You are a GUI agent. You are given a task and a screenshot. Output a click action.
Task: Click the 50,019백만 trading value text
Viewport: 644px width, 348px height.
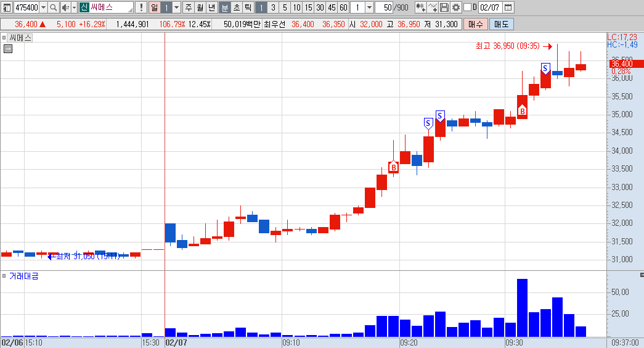tap(242, 24)
